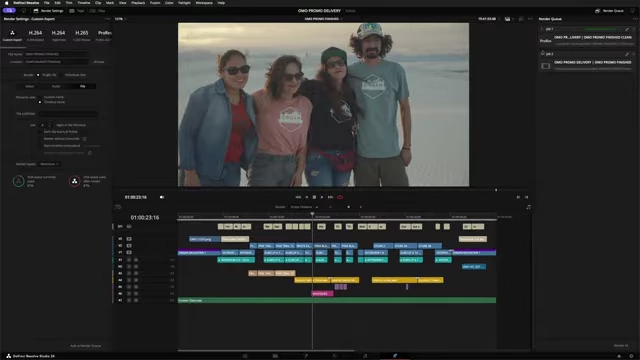Click the File name input field
Image resolution: width=640 pixels, height=360 pixels.
click(56, 54)
